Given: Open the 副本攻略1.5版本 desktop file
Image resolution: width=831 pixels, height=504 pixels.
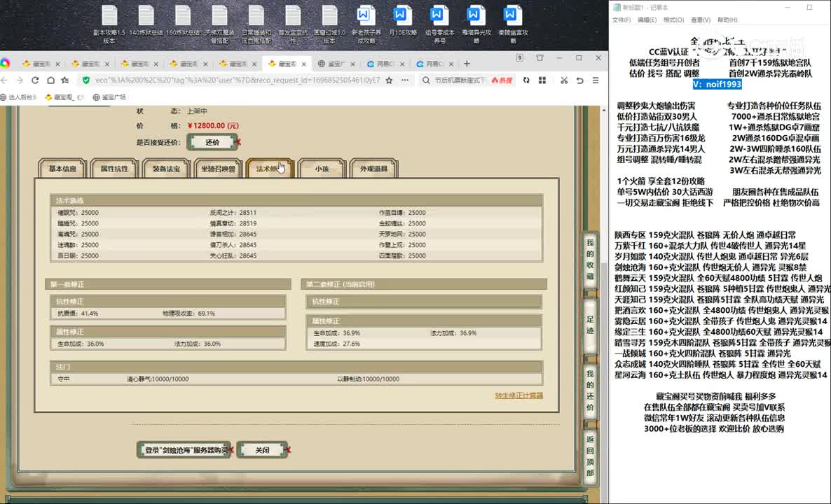Looking at the screenshot, I should point(109,24).
